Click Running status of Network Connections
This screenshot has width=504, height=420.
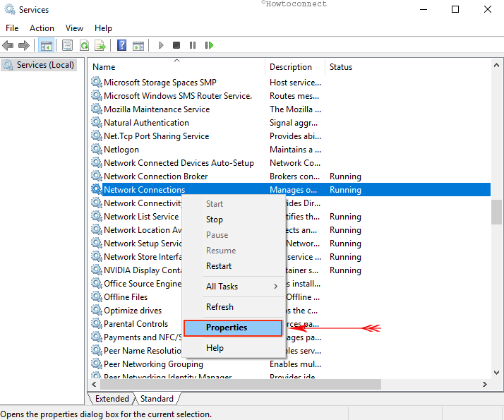coord(346,190)
